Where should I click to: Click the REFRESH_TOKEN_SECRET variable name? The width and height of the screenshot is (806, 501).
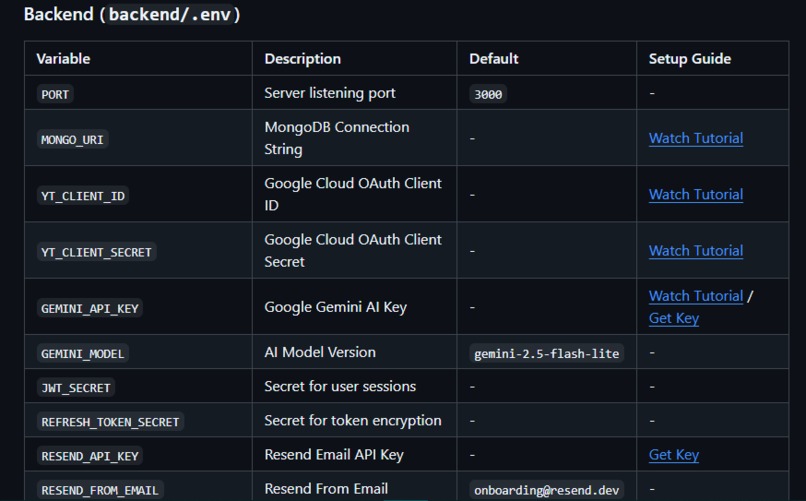(110, 422)
